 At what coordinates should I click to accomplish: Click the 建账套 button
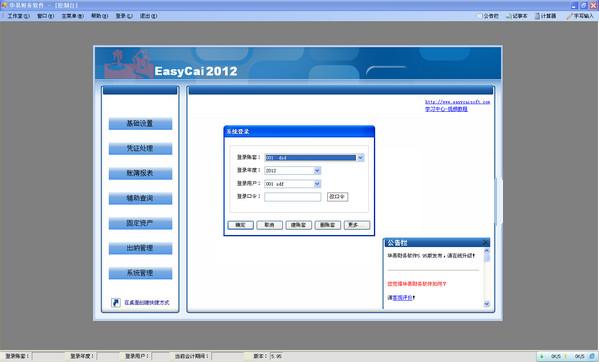298,225
